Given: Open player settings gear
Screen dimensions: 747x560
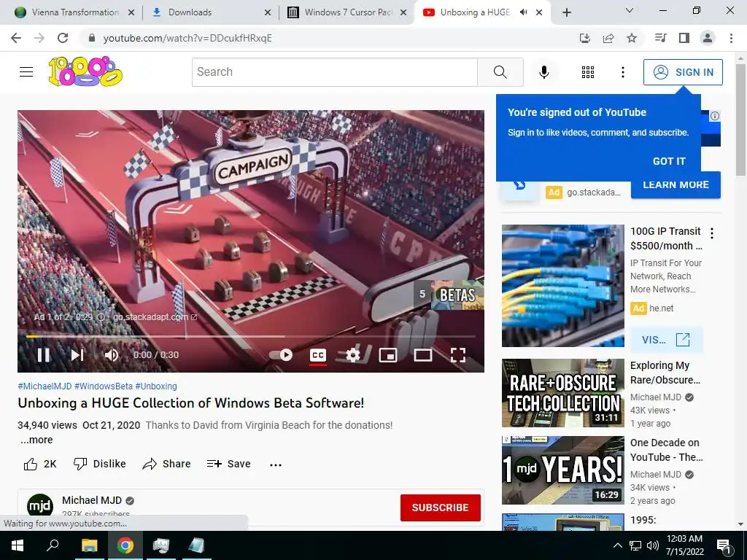Looking at the screenshot, I should pyautogui.click(x=353, y=355).
